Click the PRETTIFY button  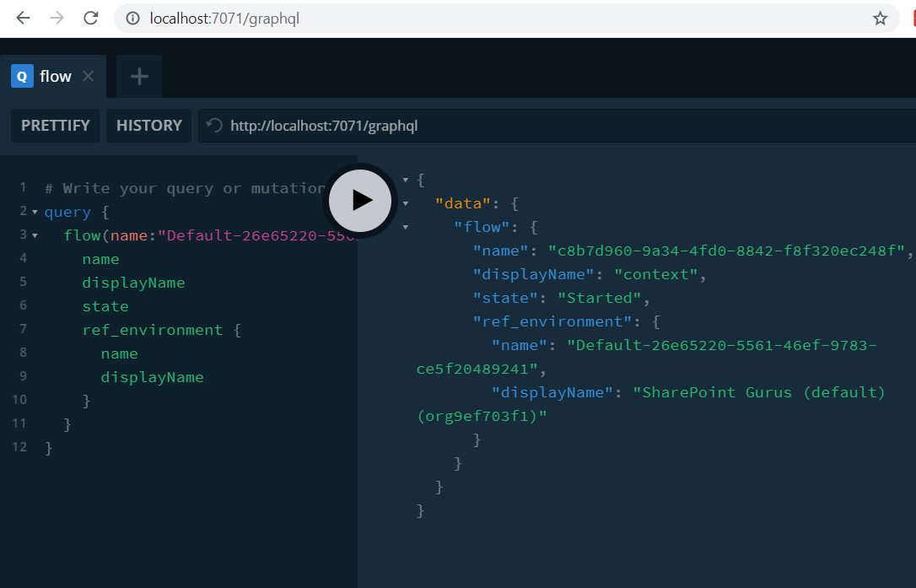click(x=56, y=126)
